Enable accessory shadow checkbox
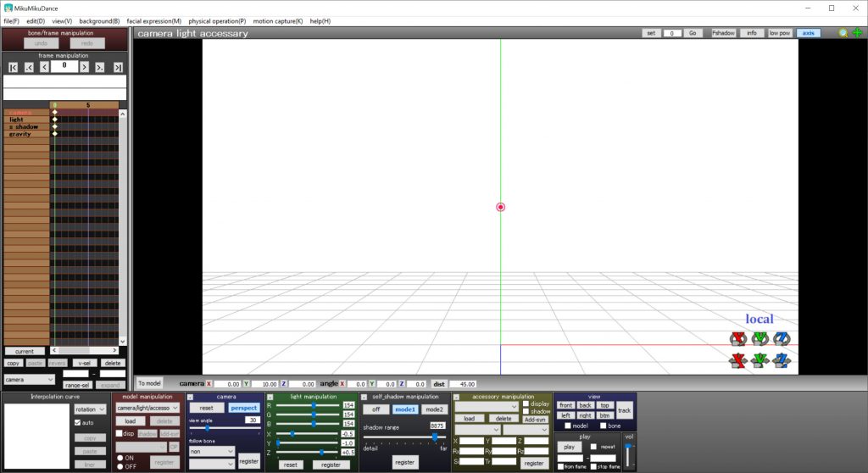Viewport: 868px width, 473px height. (x=526, y=411)
